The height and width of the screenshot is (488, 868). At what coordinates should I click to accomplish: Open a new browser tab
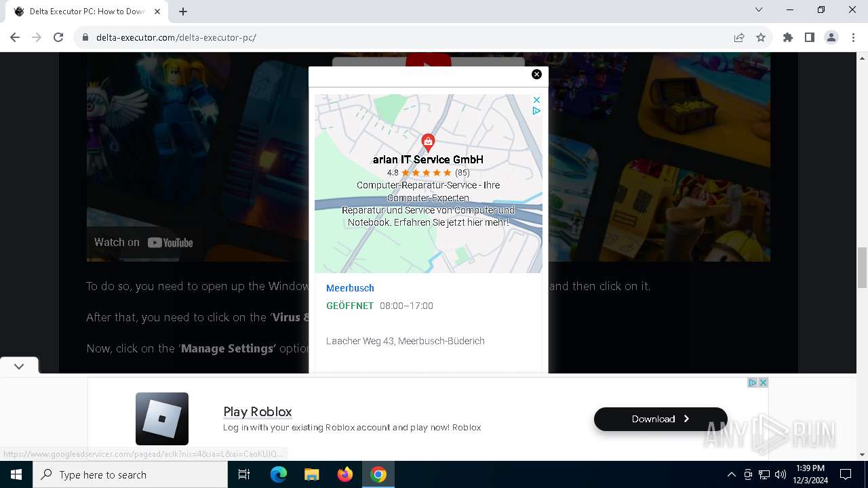point(183,12)
